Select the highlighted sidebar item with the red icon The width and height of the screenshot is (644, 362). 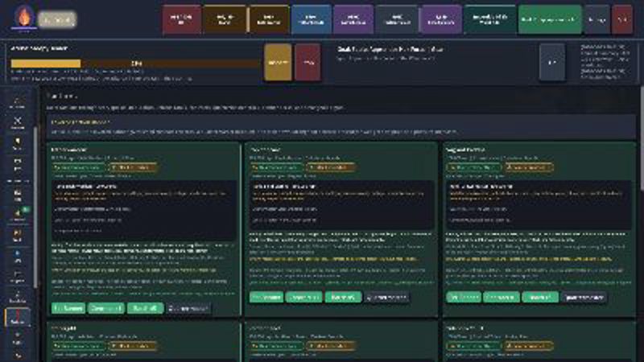18,317
